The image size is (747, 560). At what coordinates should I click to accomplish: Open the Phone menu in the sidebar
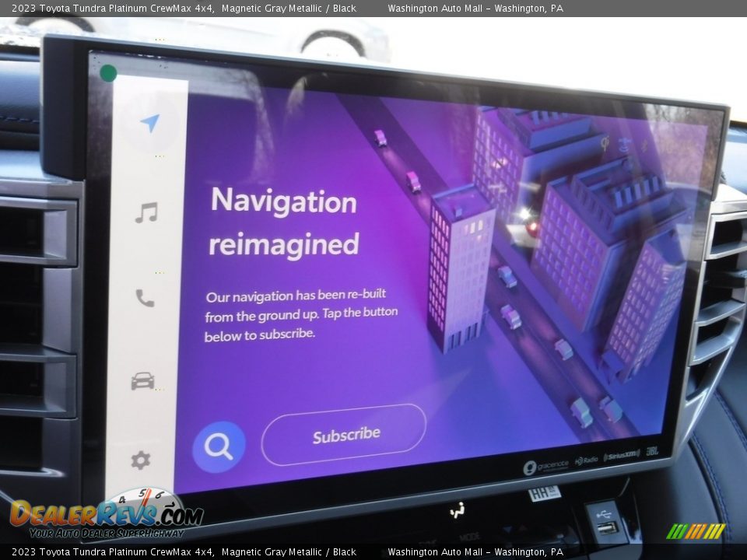tap(145, 298)
